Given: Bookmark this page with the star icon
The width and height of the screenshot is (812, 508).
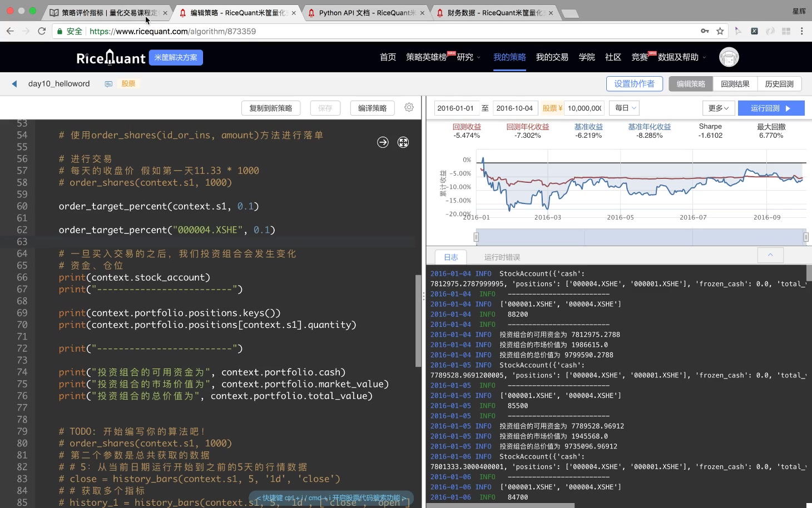Looking at the screenshot, I should (720, 31).
